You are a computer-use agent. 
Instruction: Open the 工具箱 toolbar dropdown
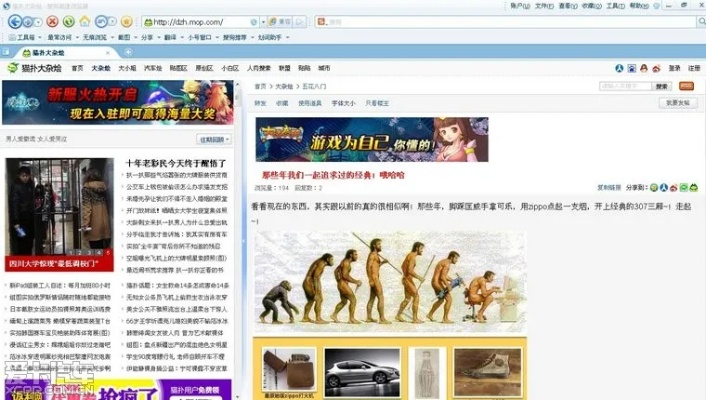tap(27, 37)
